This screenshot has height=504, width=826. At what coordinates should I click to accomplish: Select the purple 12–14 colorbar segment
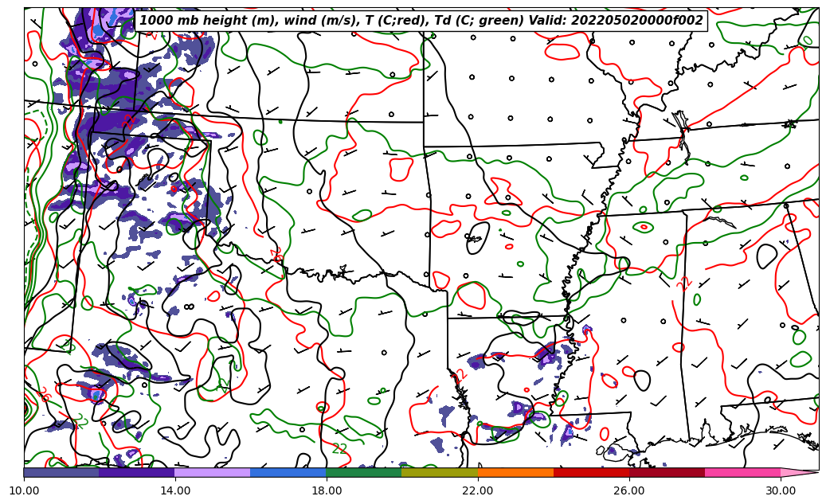137,472
